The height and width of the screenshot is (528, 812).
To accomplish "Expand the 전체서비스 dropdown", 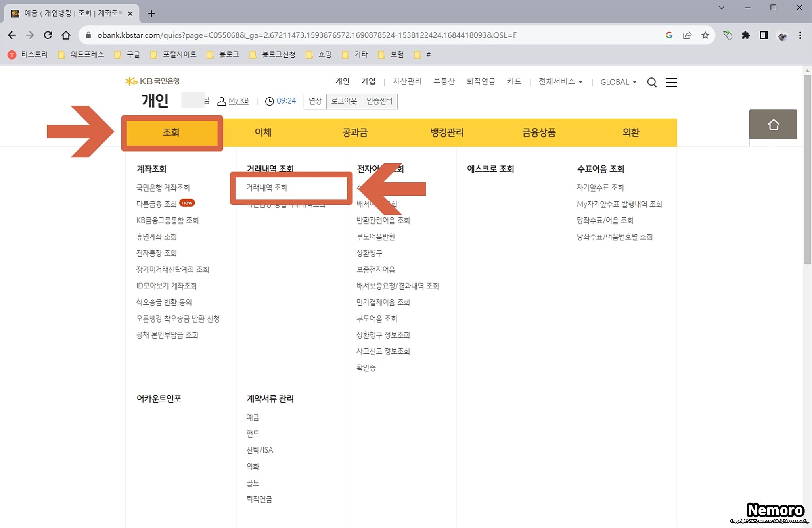I will point(560,81).
